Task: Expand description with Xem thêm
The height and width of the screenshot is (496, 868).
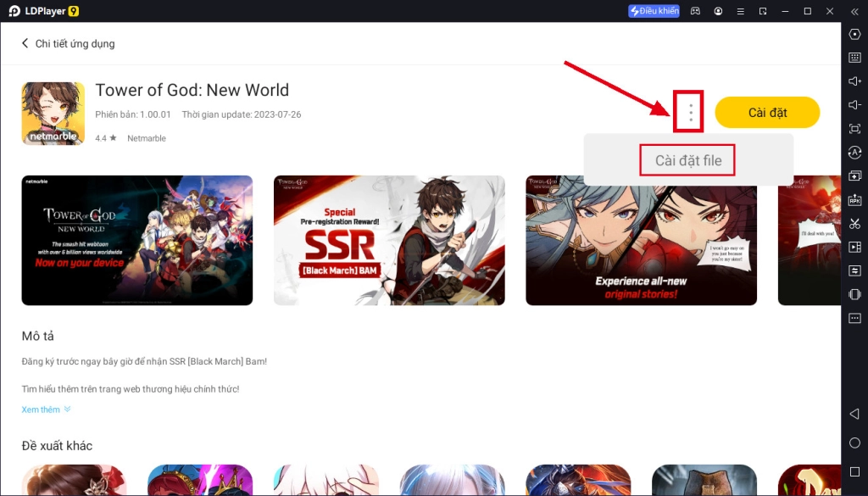Action: 40,409
